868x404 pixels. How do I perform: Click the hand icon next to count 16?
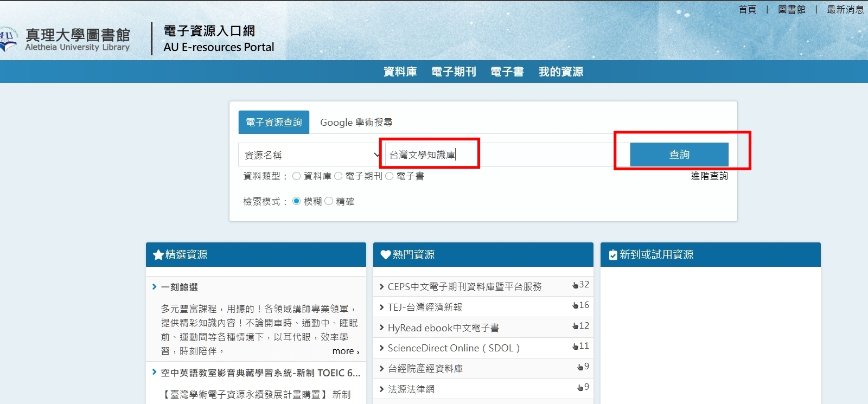pyautogui.click(x=575, y=306)
